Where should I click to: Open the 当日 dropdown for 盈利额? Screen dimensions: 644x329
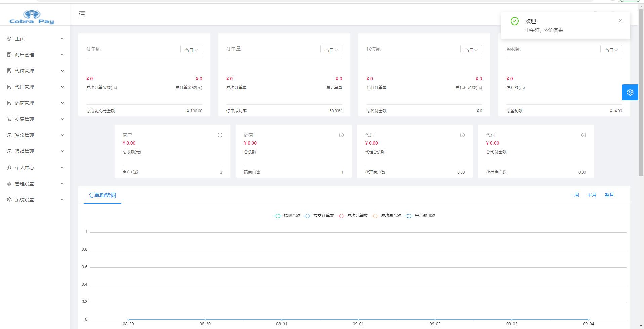click(611, 50)
